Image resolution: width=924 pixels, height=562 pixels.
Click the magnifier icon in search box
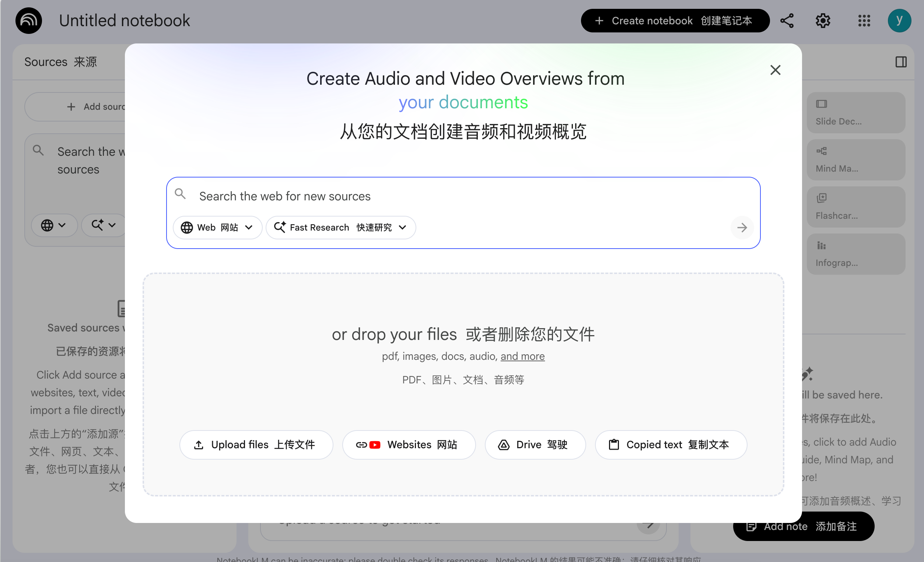(181, 194)
